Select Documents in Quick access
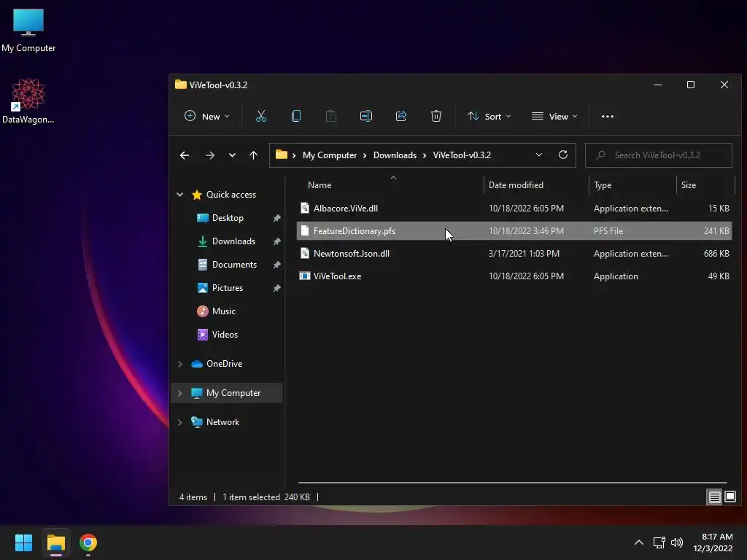Viewport: 747px width, 560px height. [234, 265]
